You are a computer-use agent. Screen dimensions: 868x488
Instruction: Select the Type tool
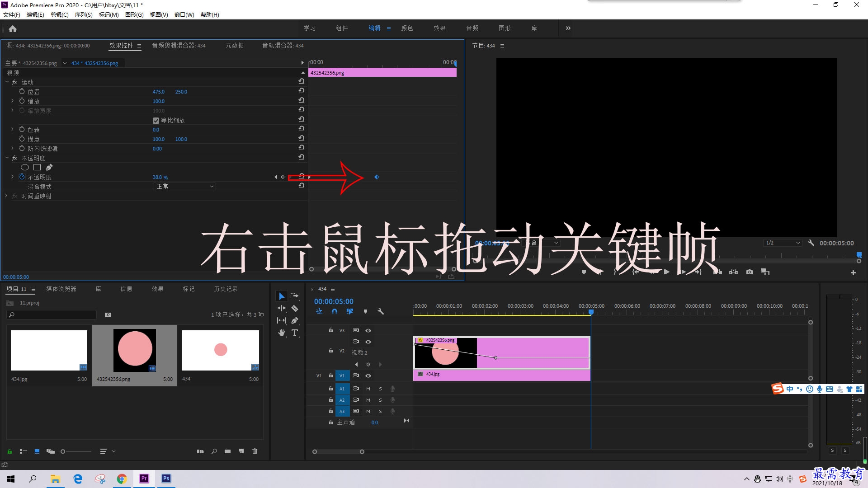295,333
